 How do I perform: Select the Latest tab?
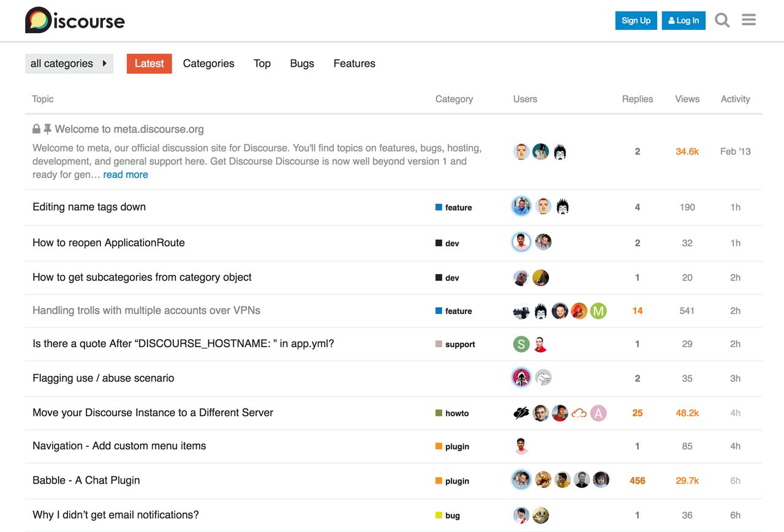tap(149, 64)
